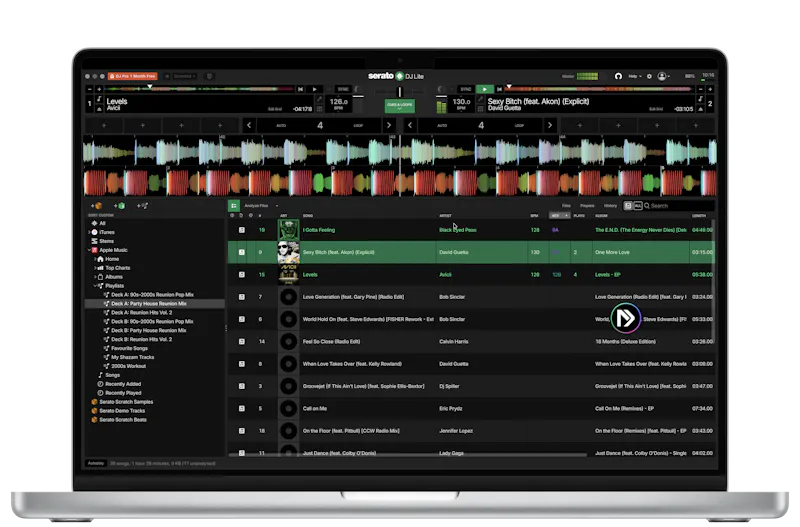Image resolution: width=800 pixels, height=527 pixels.
Task: Toggle the library view mode green button
Action: click(x=234, y=206)
